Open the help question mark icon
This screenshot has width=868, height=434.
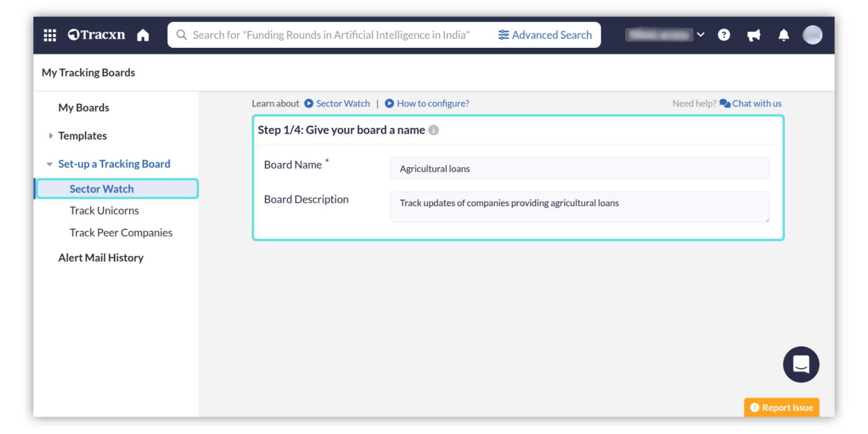(x=724, y=35)
